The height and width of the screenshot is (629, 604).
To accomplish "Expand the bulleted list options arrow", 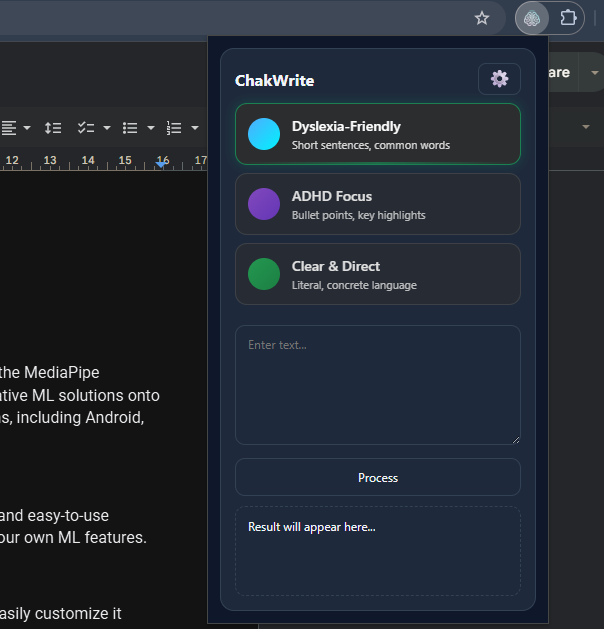I will point(151,128).
